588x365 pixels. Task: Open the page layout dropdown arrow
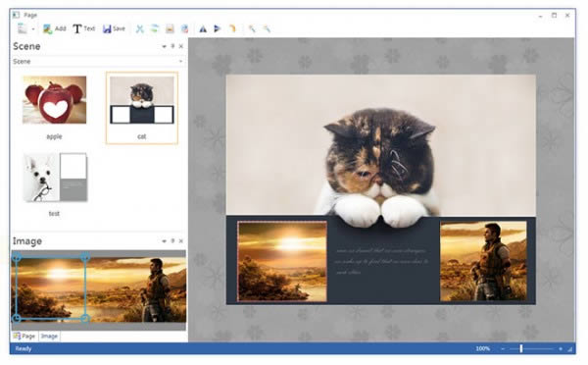pyautogui.click(x=33, y=28)
